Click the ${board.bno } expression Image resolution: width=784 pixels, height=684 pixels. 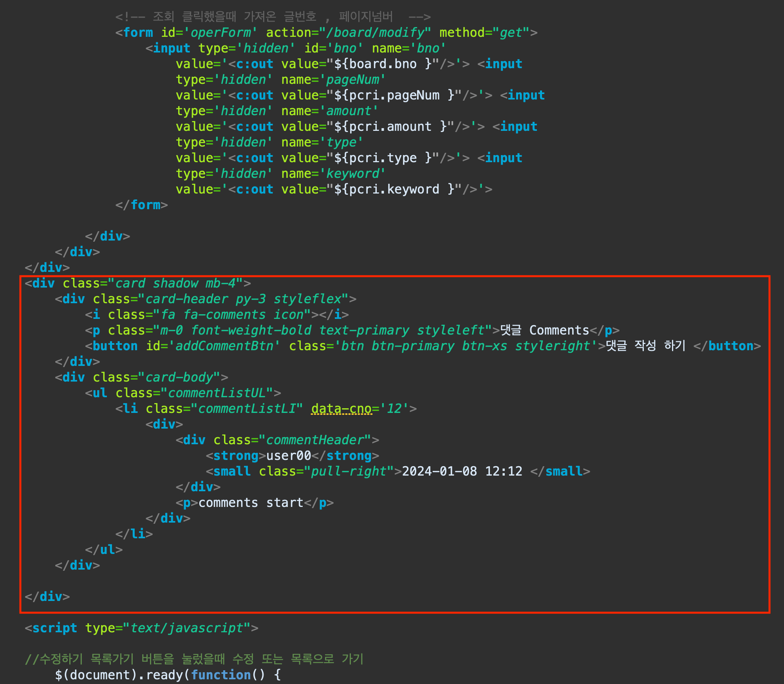click(x=383, y=64)
